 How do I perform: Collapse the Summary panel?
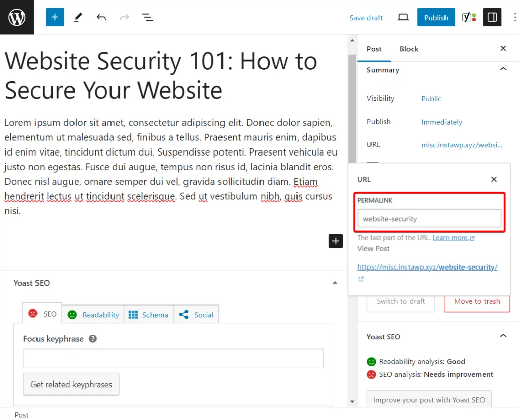tap(503, 69)
